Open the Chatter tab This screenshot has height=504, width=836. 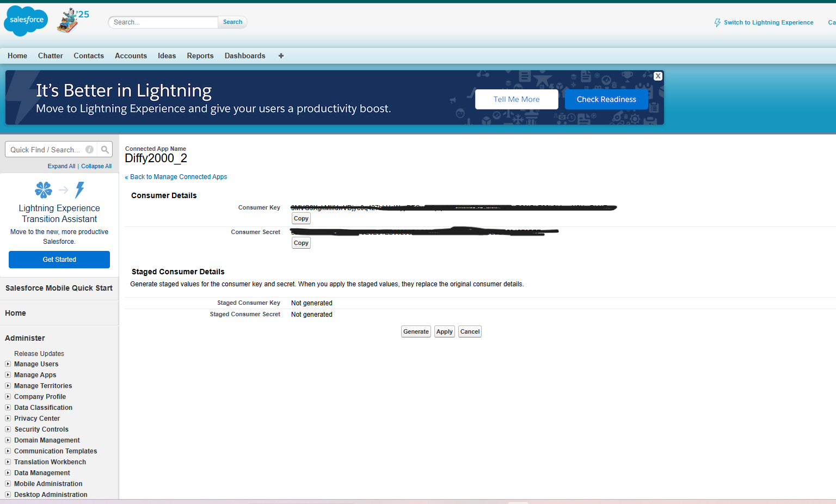pos(51,56)
